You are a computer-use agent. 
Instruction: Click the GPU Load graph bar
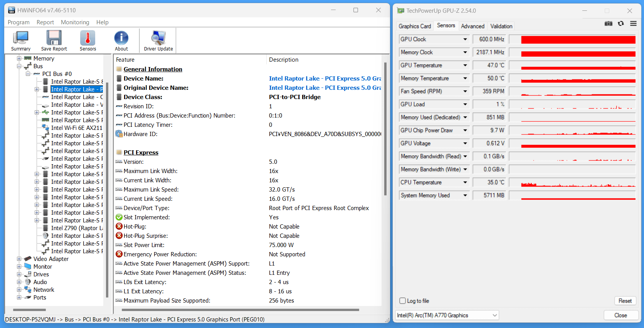coord(572,104)
